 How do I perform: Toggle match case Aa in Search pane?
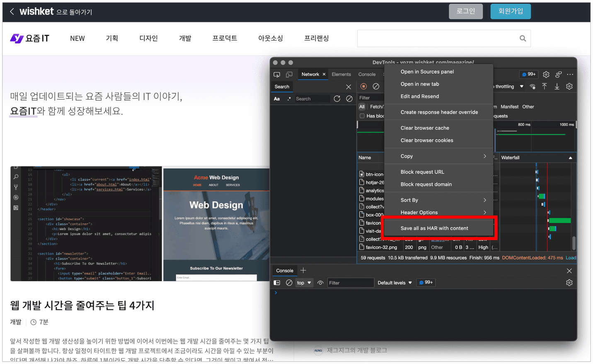click(277, 99)
